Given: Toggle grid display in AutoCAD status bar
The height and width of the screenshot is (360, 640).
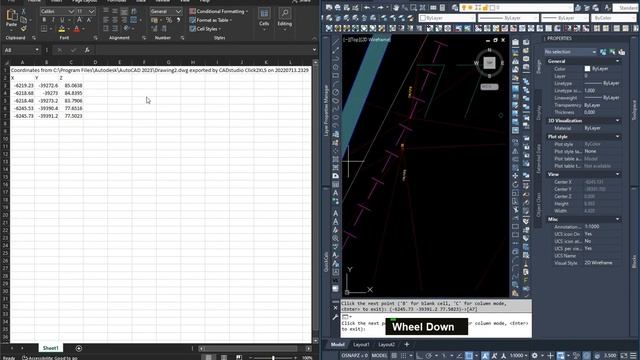Looking at the screenshot, I should [x=394, y=356].
